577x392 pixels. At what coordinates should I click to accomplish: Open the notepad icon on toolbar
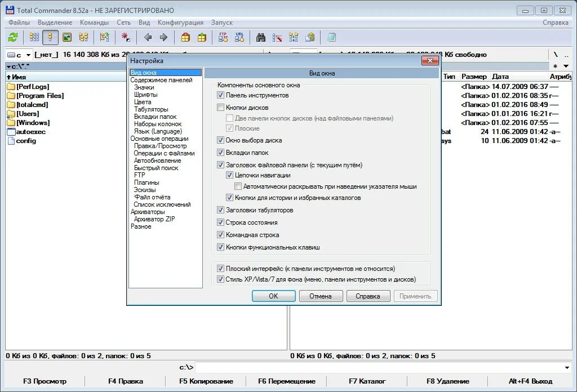coord(331,37)
